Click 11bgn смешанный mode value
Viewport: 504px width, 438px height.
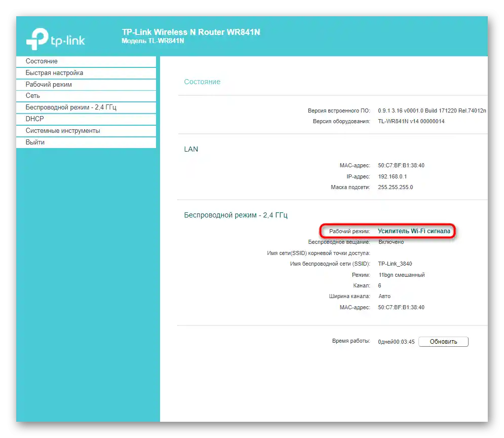pos(402,275)
